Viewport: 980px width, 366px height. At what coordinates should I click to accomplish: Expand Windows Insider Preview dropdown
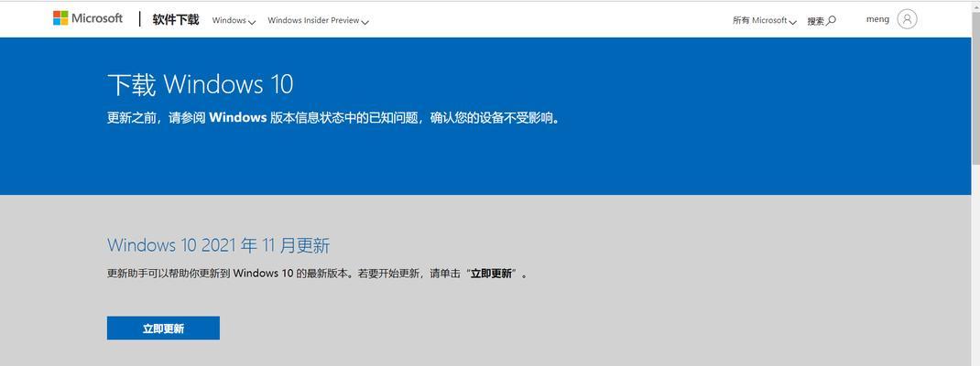[x=318, y=21]
